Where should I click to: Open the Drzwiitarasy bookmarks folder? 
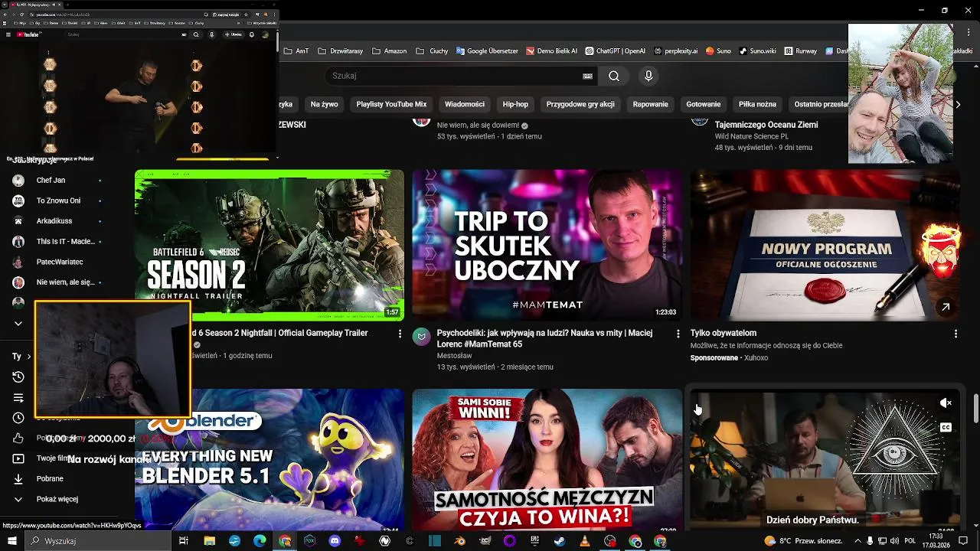[341, 51]
